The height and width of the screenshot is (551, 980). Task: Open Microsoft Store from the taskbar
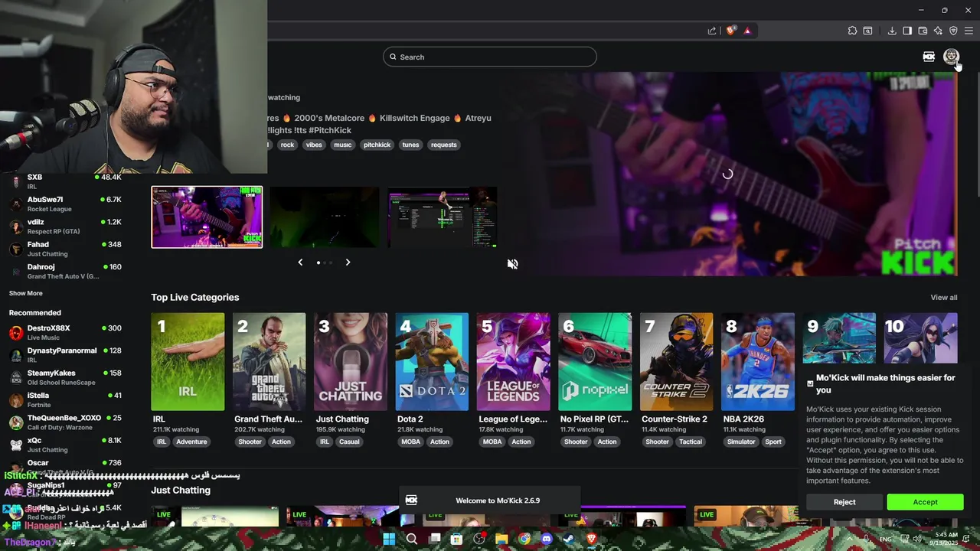point(457,540)
